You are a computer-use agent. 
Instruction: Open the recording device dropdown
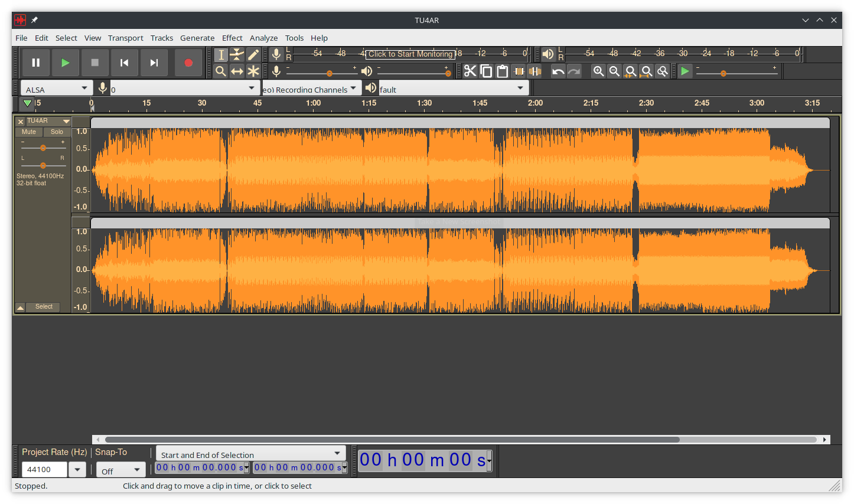(185, 89)
